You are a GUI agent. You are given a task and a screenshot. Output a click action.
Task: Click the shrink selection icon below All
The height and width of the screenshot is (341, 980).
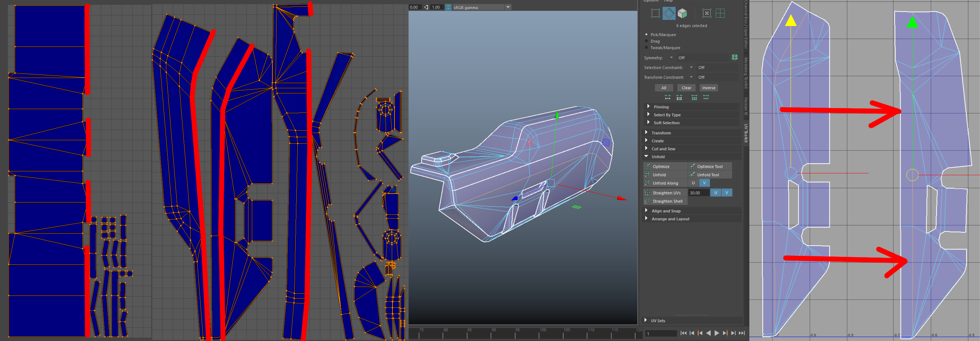(668, 98)
